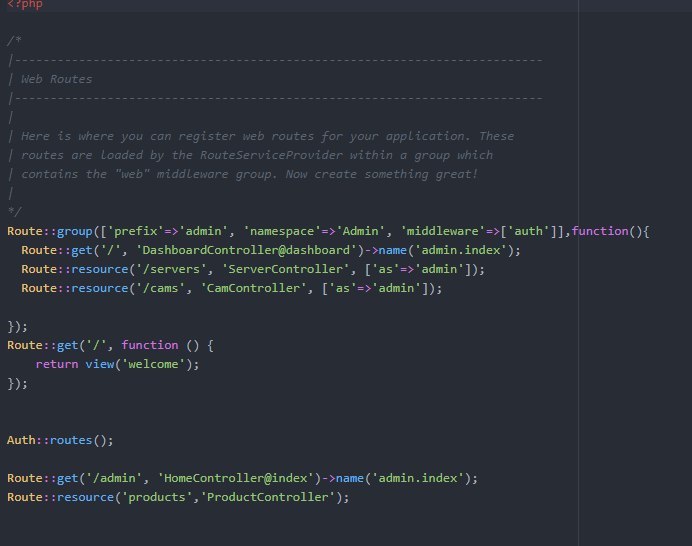Click the return keyword
692x546 pixels.
pos(56,364)
